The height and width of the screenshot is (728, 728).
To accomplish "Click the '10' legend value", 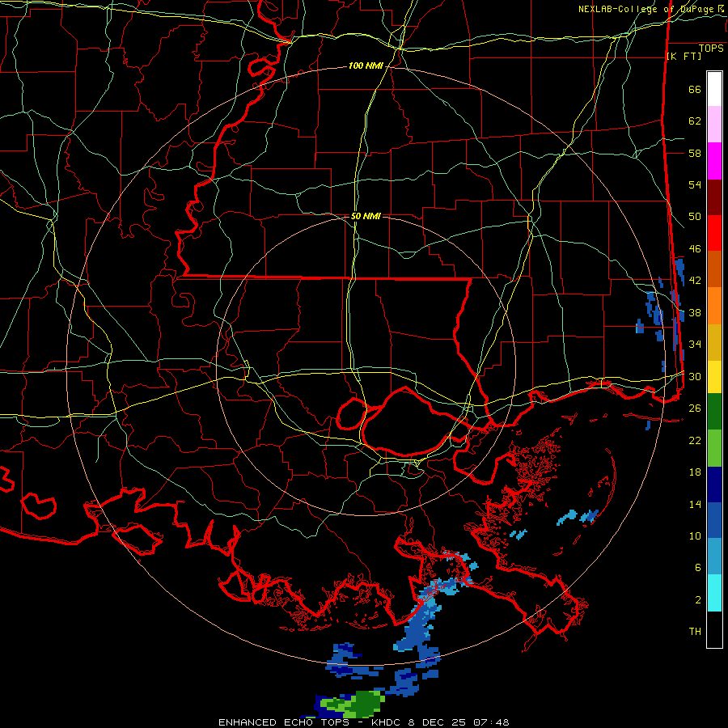I will (x=695, y=536).
